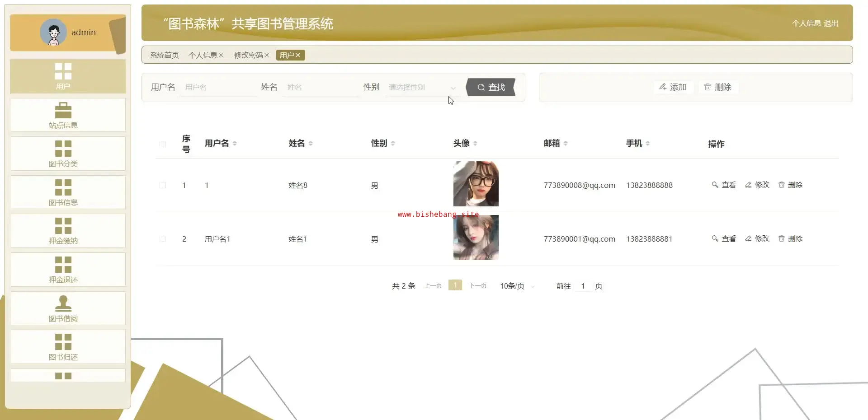Screen dimensions: 868x420
Task: Close the 个人信息 tab
Action: [x=221, y=55]
